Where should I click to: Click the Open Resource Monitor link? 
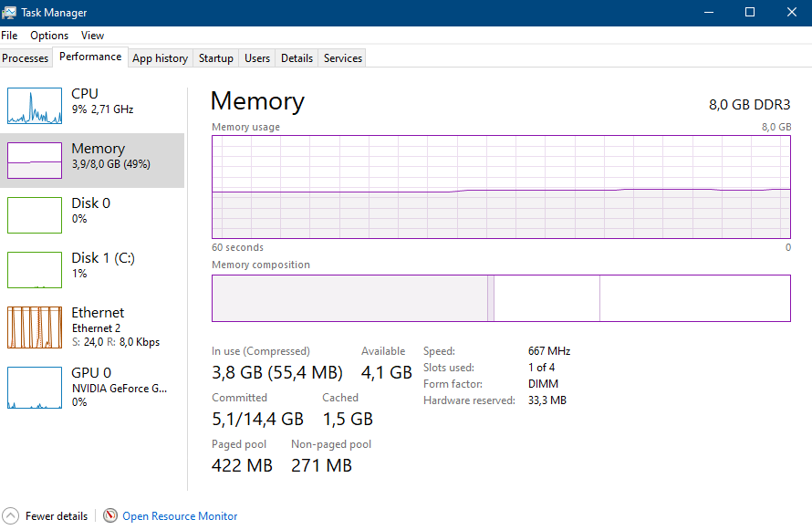click(180, 516)
